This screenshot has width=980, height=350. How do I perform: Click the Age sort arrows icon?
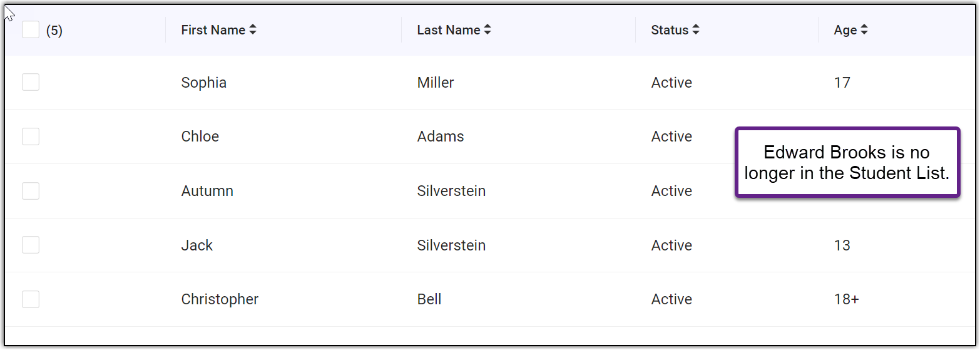(x=864, y=30)
